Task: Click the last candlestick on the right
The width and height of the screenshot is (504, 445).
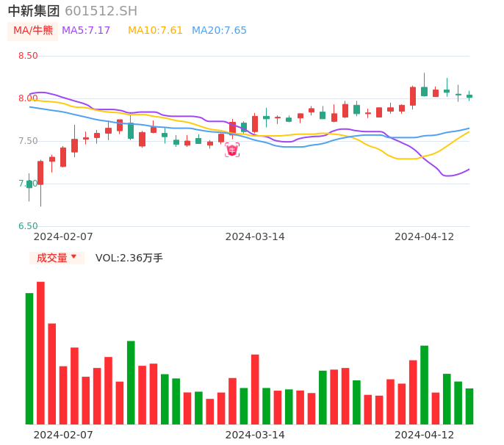Action: click(469, 95)
